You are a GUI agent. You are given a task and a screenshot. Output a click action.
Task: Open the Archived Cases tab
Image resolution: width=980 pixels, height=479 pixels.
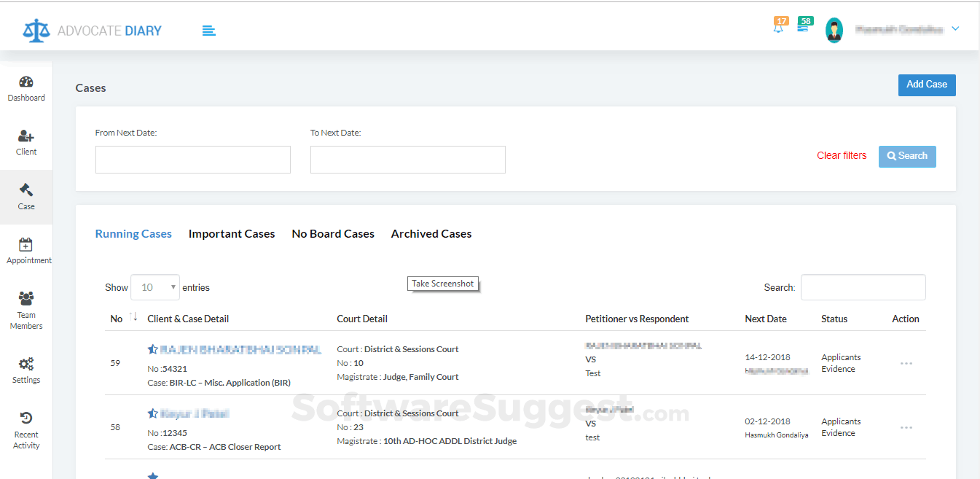[x=431, y=233]
